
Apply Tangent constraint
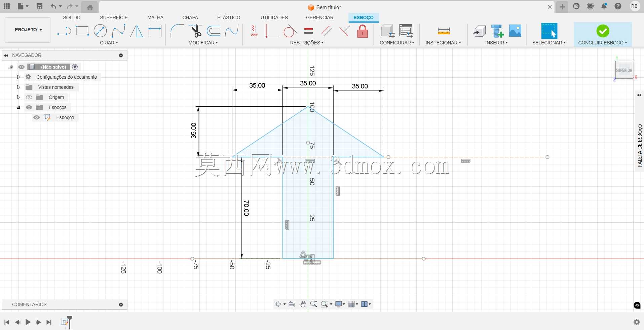coord(290,31)
